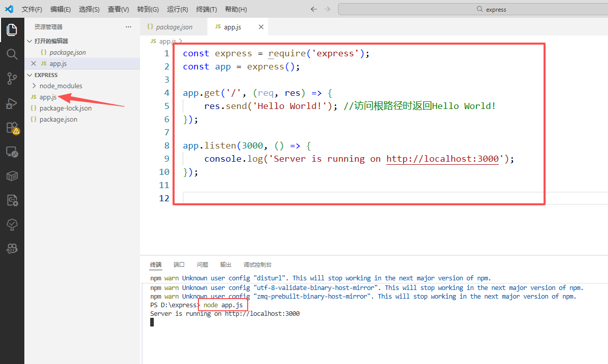Switch to the 问题 panel tab
Screen dimensions: 608x364
(x=202, y=265)
